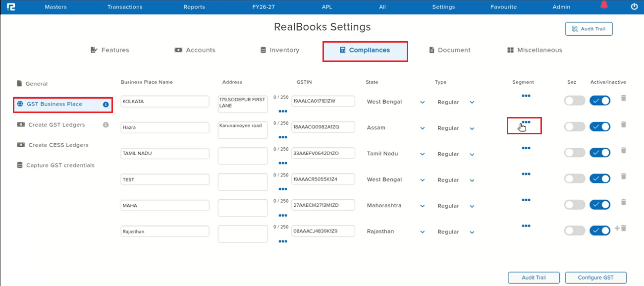The height and width of the screenshot is (286, 644).
Task: Open address dots under Rajasthan address
Action: [x=283, y=241]
